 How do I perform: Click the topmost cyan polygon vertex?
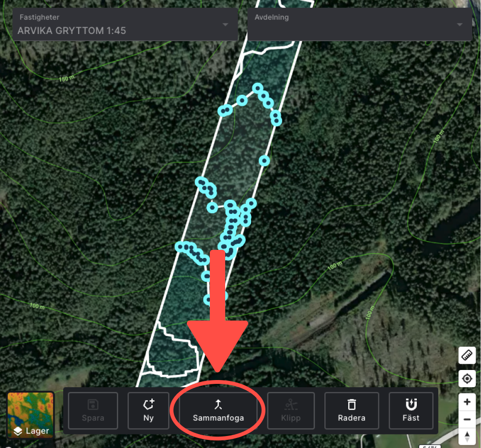pos(258,88)
